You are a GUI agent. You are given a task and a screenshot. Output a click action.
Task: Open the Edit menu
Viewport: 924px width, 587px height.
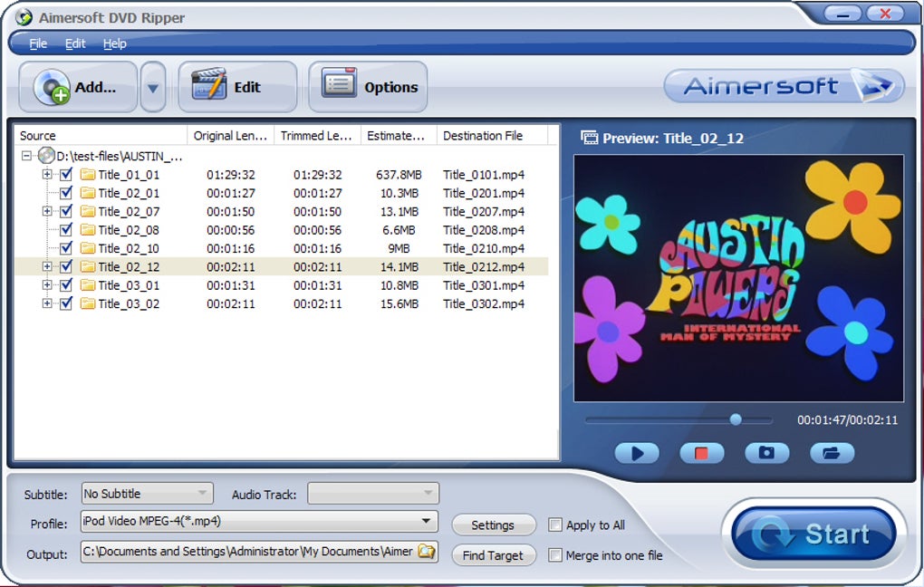tap(75, 43)
